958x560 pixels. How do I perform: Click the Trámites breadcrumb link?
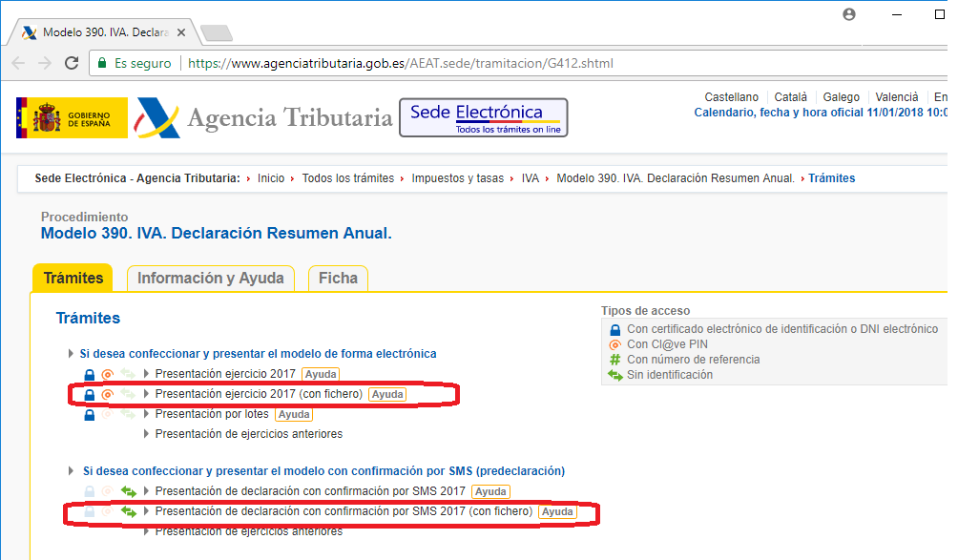831,178
